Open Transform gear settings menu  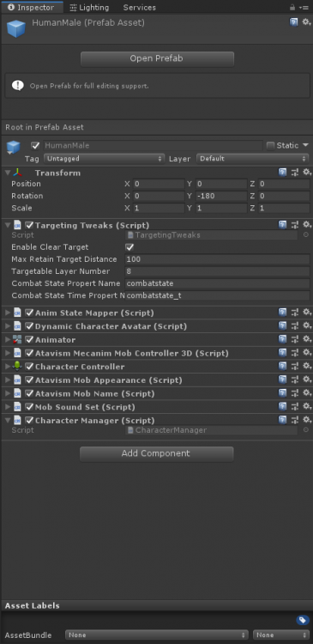[307, 173]
